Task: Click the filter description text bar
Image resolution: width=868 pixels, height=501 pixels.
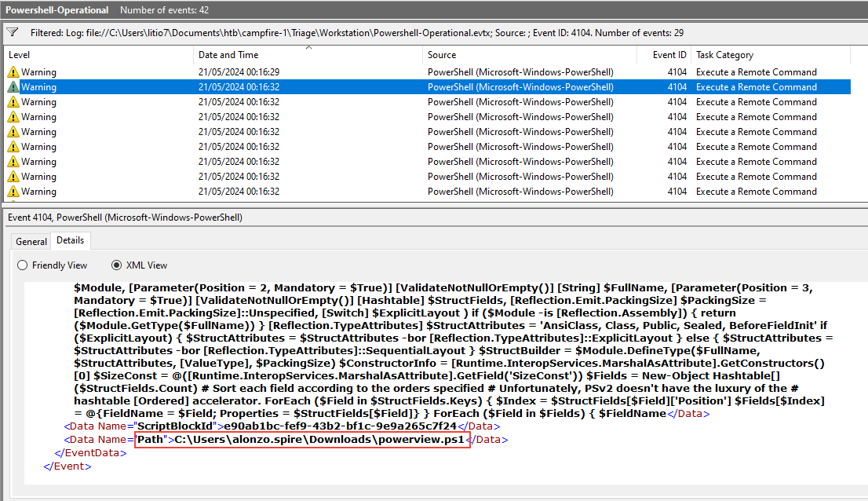Action: click(x=357, y=33)
